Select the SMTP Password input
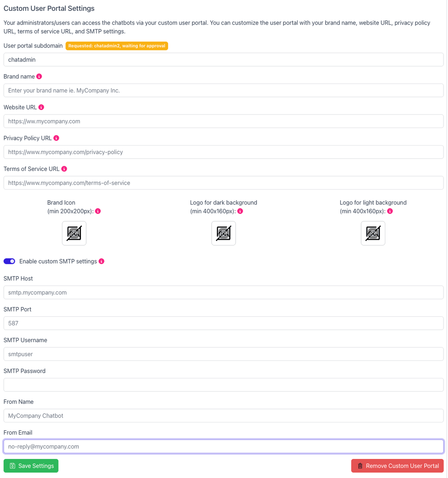The image size is (448, 478). tap(223, 384)
